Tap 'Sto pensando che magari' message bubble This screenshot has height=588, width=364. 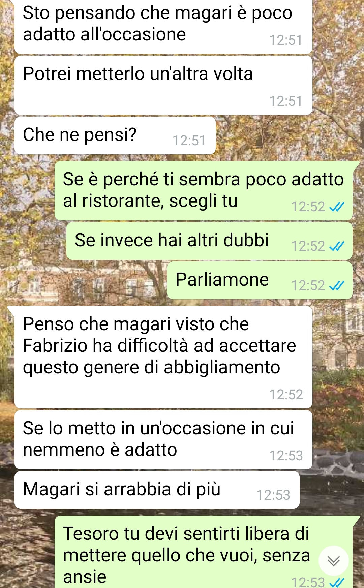163,27
